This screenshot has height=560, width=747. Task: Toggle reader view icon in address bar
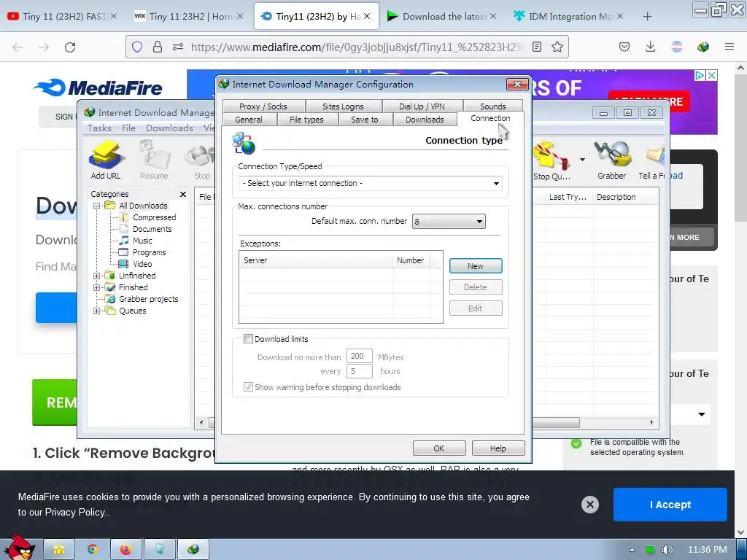[x=537, y=47]
